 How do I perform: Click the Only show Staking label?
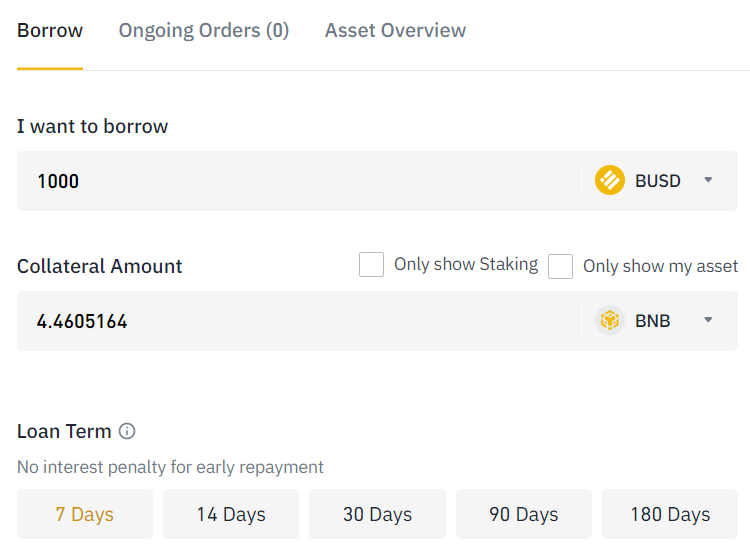pyautogui.click(x=466, y=265)
